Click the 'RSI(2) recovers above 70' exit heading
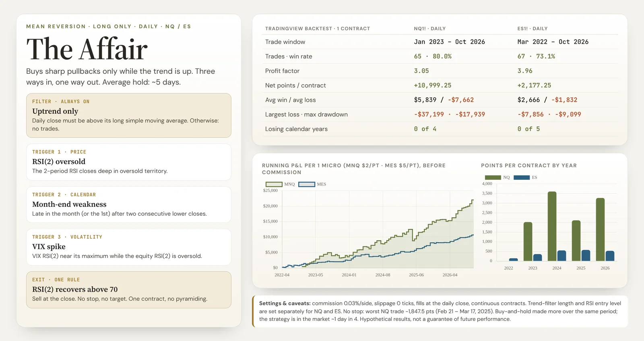644x341 pixels. 75,289
